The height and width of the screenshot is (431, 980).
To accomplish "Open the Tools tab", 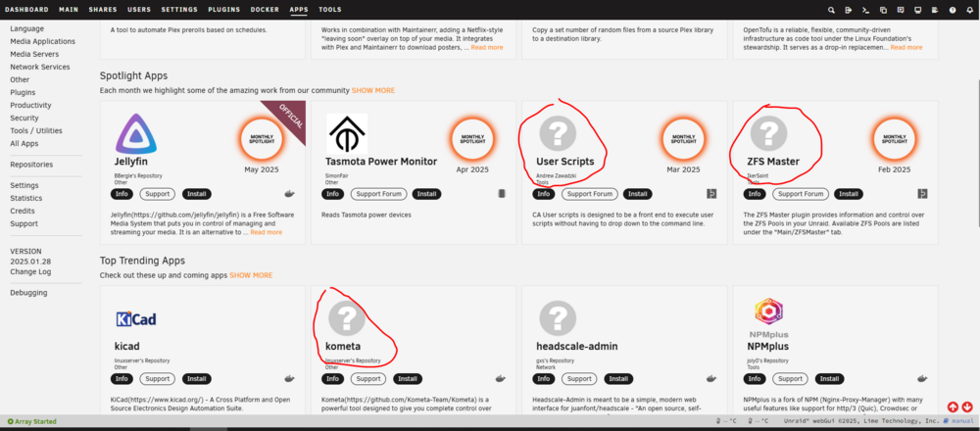I will coord(330,10).
